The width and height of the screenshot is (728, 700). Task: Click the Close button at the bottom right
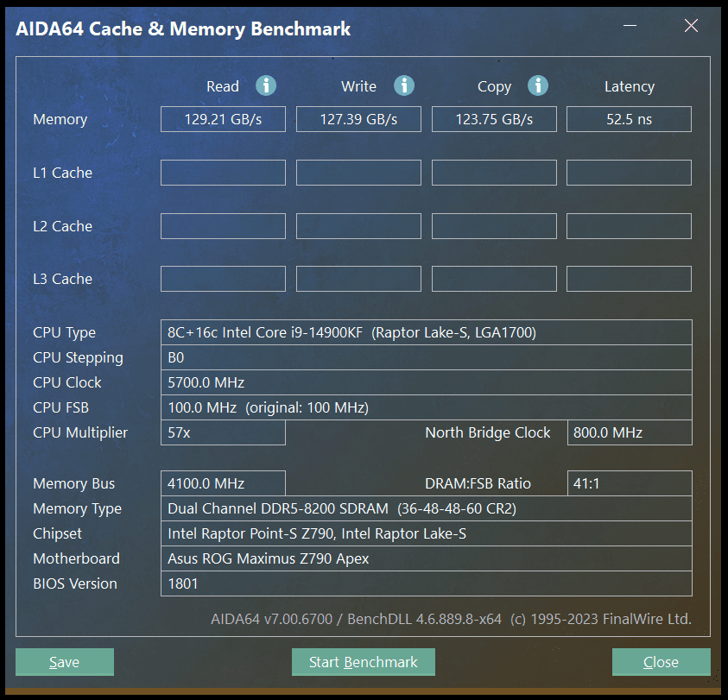tap(662, 662)
